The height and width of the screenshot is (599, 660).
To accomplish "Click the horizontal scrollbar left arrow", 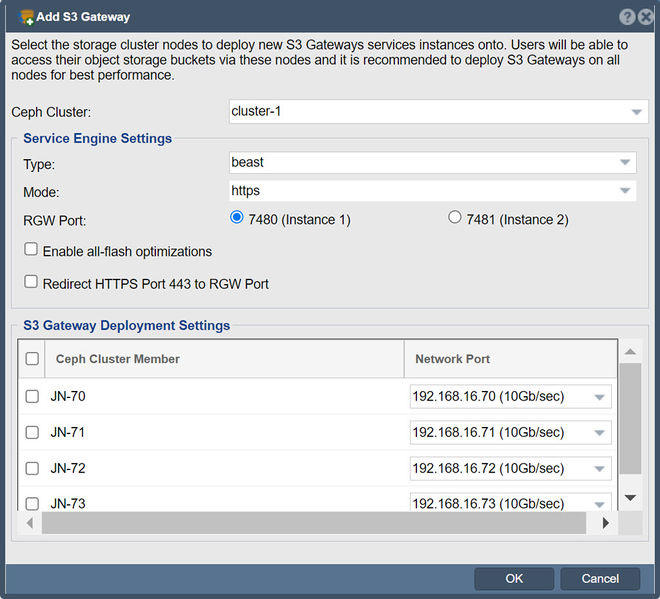I will pyautogui.click(x=29, y=523).
